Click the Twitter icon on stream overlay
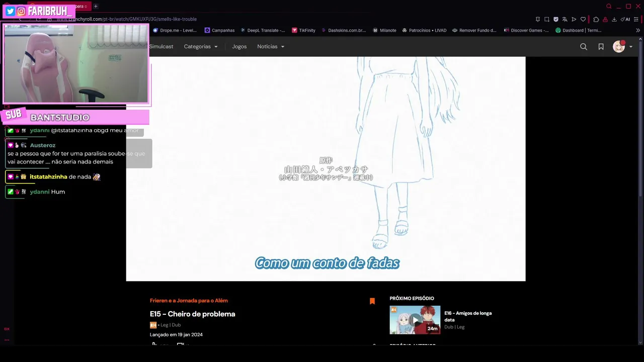The height and width of the screenshot is (362, 644). coord(10,11)
